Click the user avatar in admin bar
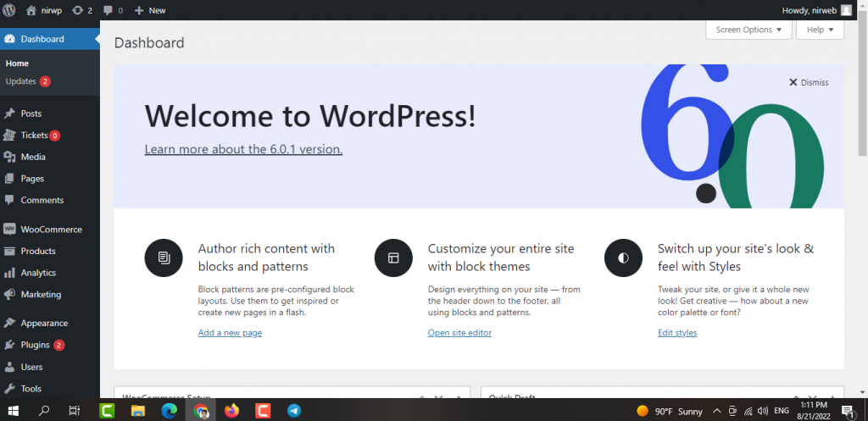This screenshot has width=868, height=421. pyautogui.click(x=847, y=10)
